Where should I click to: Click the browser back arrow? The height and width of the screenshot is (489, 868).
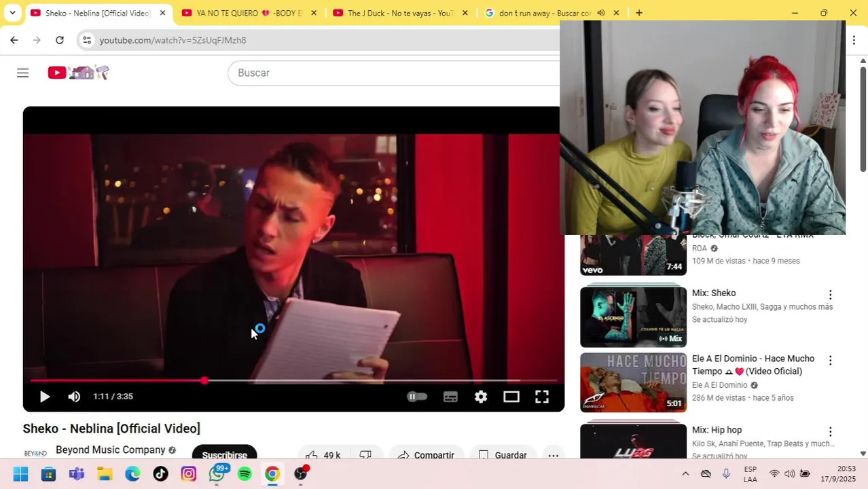point(14,40)
